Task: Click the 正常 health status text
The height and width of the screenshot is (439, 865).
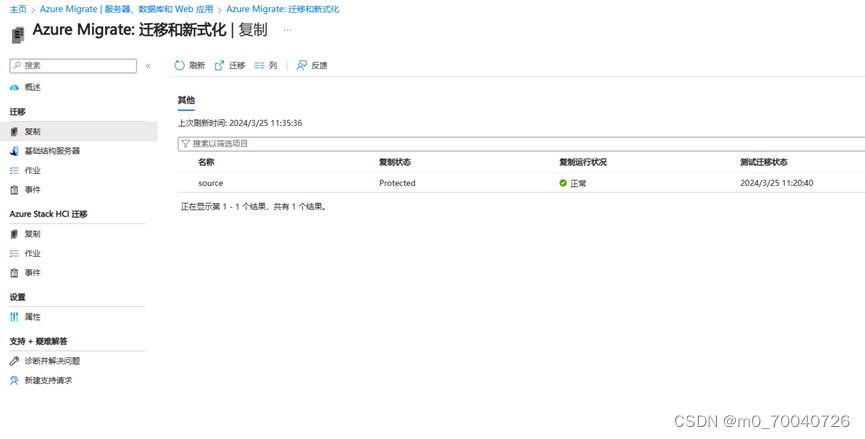Action: tap(578, 183)
